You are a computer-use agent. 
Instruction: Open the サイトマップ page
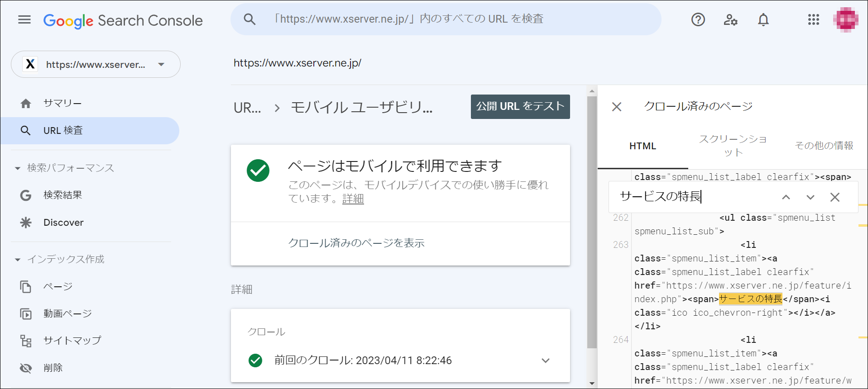90,341
